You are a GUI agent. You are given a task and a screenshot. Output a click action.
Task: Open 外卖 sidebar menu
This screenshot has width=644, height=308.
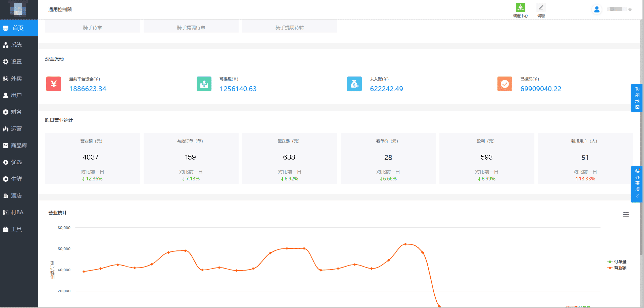[16, 78]
